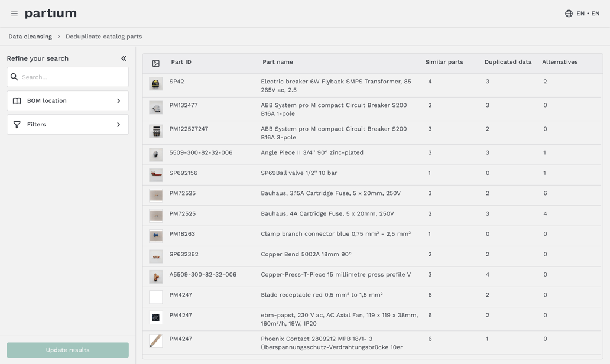Click the Similar parts column header

point(443,62)
